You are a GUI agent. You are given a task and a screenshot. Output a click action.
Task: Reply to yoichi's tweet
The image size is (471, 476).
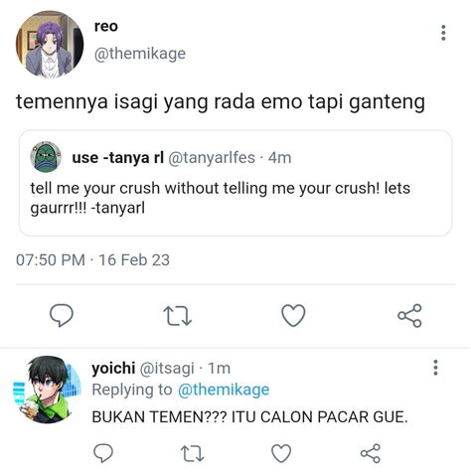point(103,453)
